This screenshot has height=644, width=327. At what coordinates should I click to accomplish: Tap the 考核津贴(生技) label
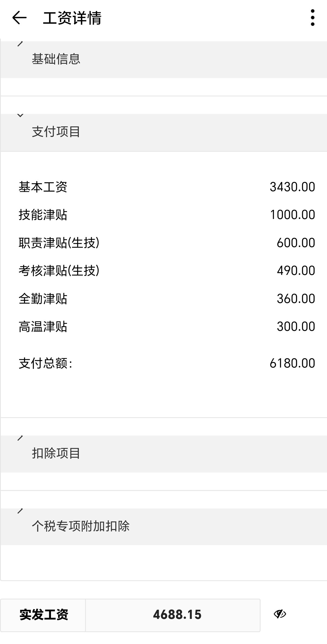(59, 271)
